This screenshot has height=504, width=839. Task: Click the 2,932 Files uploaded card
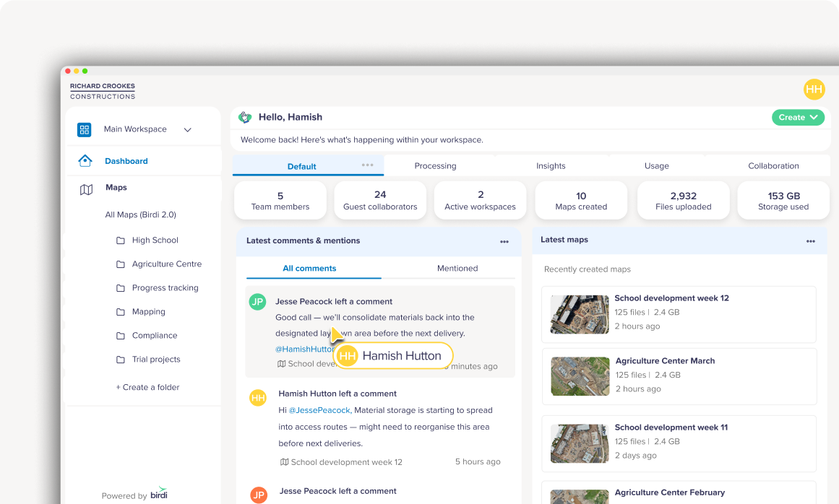pyautogui.click(x=684, y=201)
